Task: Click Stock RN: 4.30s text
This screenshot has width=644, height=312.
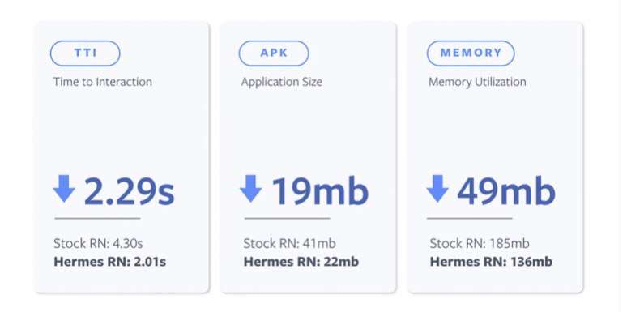Action: (98, 243)
